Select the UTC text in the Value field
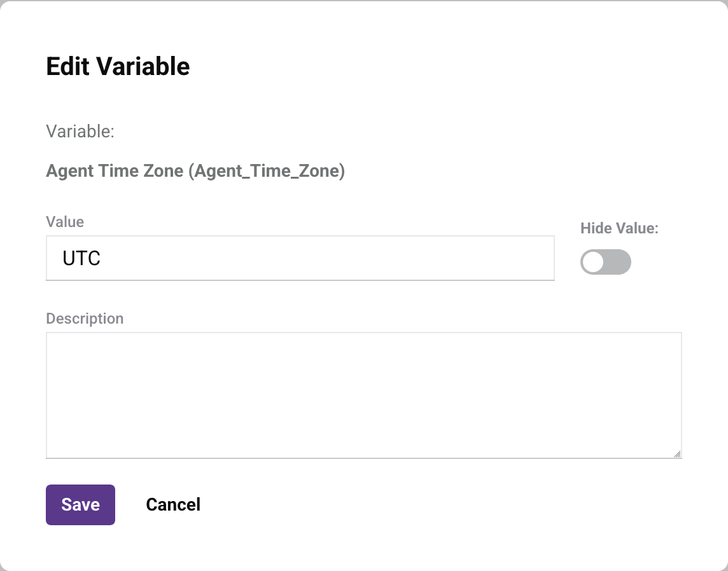Image resolution: width=728 pixels, height=571 pixels. coord(81,258)
